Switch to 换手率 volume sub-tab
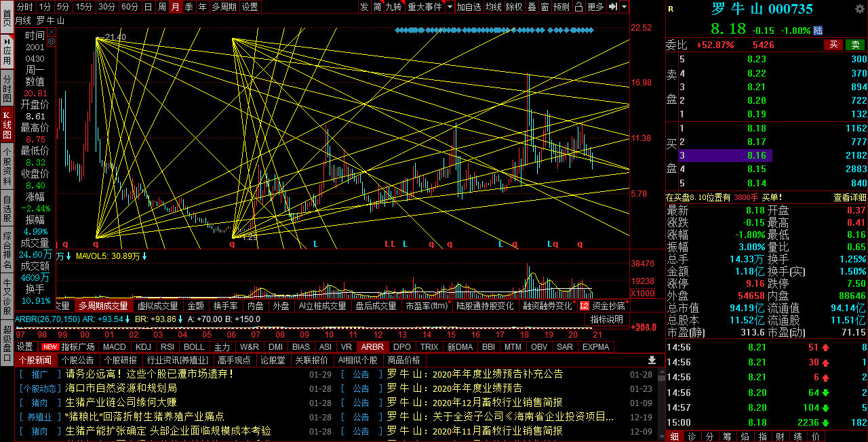The height and width of the screenshot is (442, 868). coord(225,306)
